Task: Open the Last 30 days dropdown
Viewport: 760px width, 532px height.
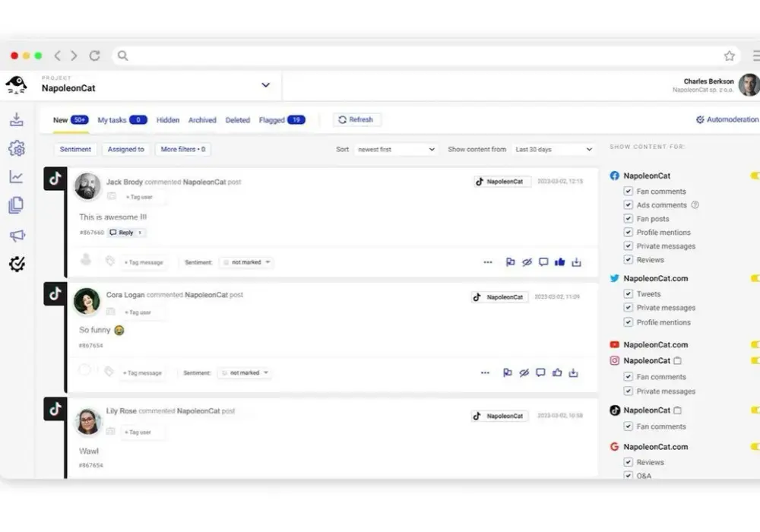Action: [x=553, y=149]
